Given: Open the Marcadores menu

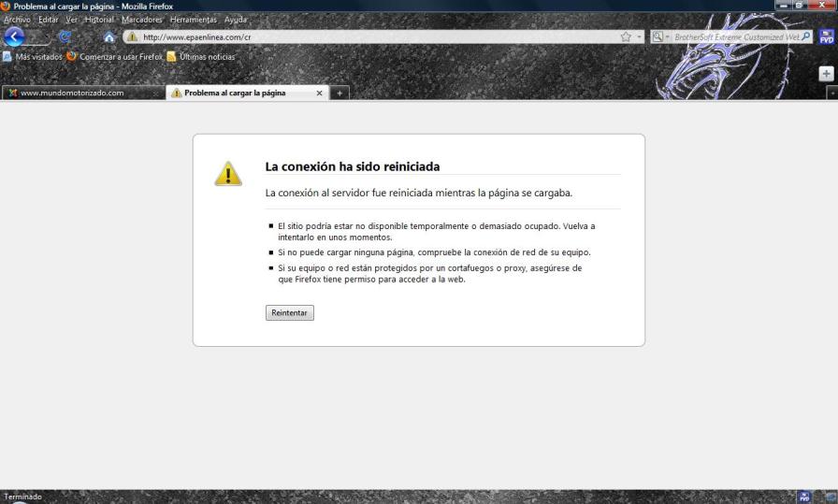Looking at the screenshot, I should coord(141,20).
